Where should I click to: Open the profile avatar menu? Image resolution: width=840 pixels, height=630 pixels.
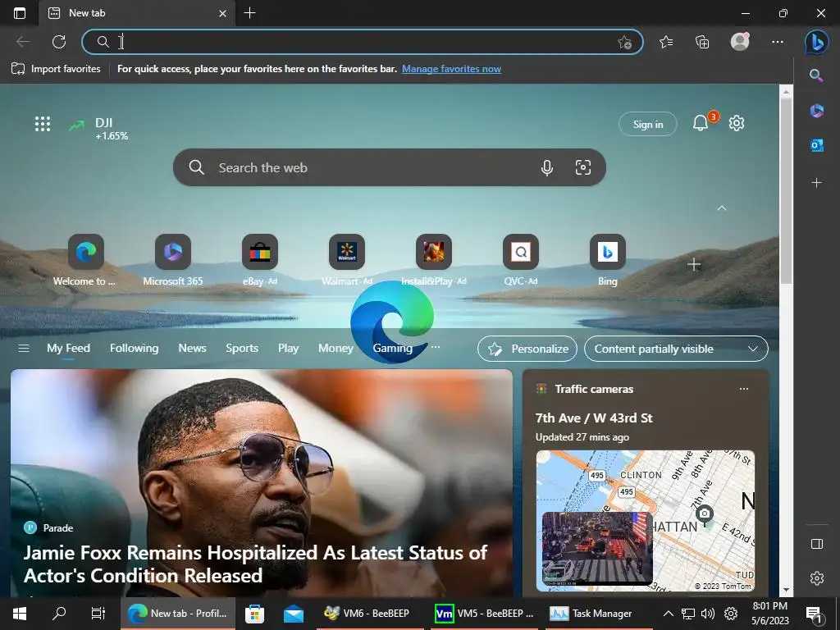coord(740,41)
